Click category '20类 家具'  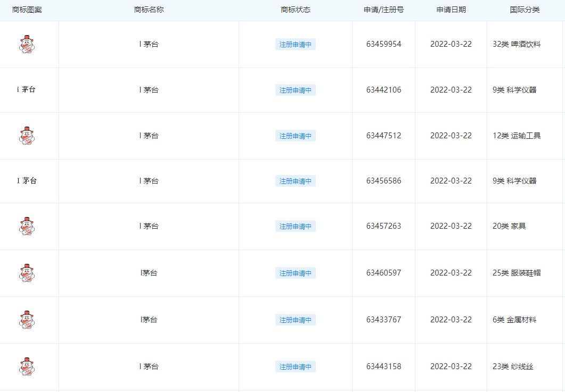pos(509,226)
